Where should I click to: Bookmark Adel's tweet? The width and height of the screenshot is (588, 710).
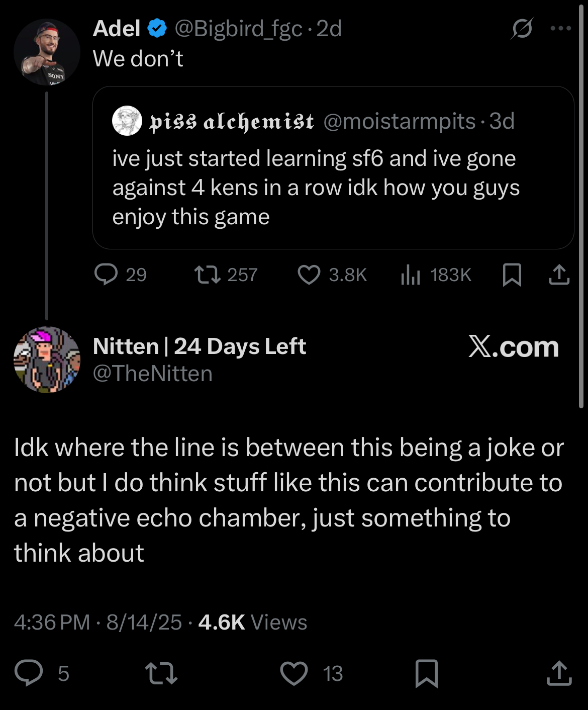(x=512, y=275)
